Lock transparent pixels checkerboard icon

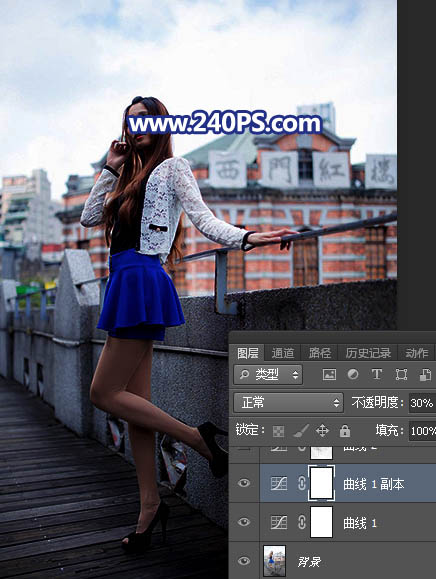278,431
